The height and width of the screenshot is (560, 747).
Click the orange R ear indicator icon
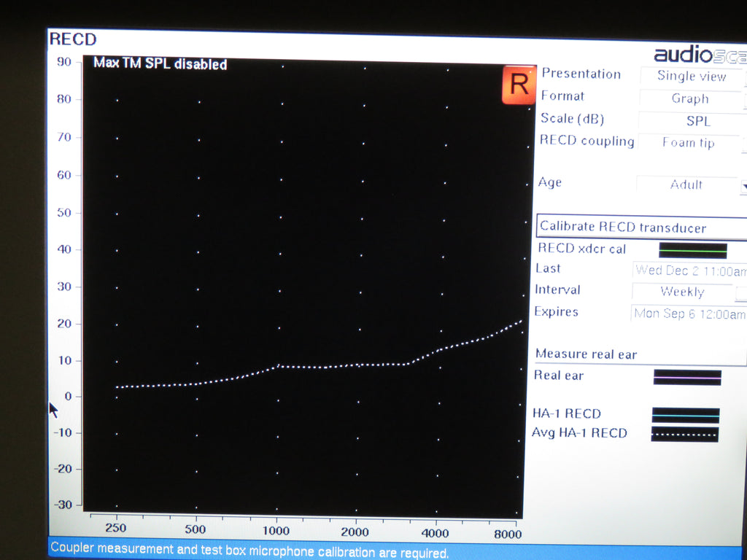[x=518, y=85]
